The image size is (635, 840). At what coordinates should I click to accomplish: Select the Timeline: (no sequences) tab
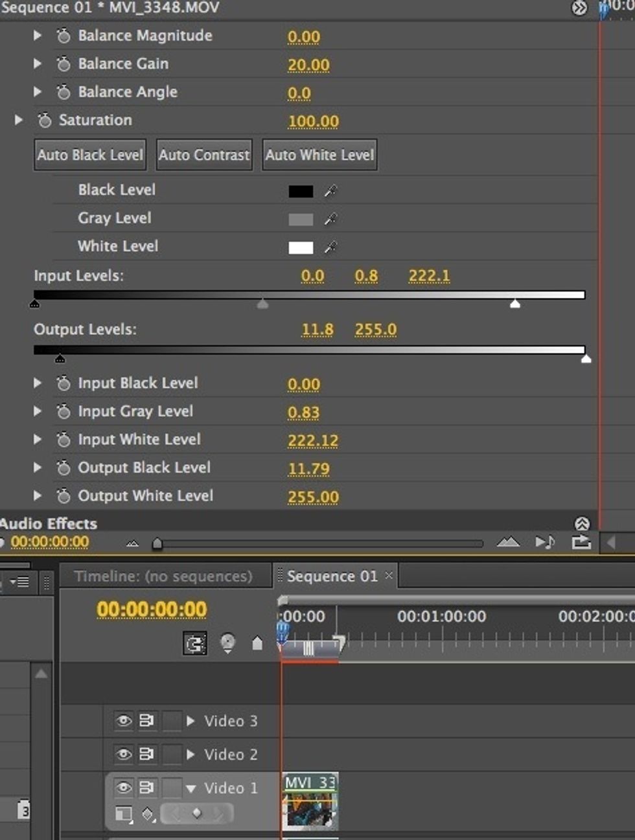[164, 576]
